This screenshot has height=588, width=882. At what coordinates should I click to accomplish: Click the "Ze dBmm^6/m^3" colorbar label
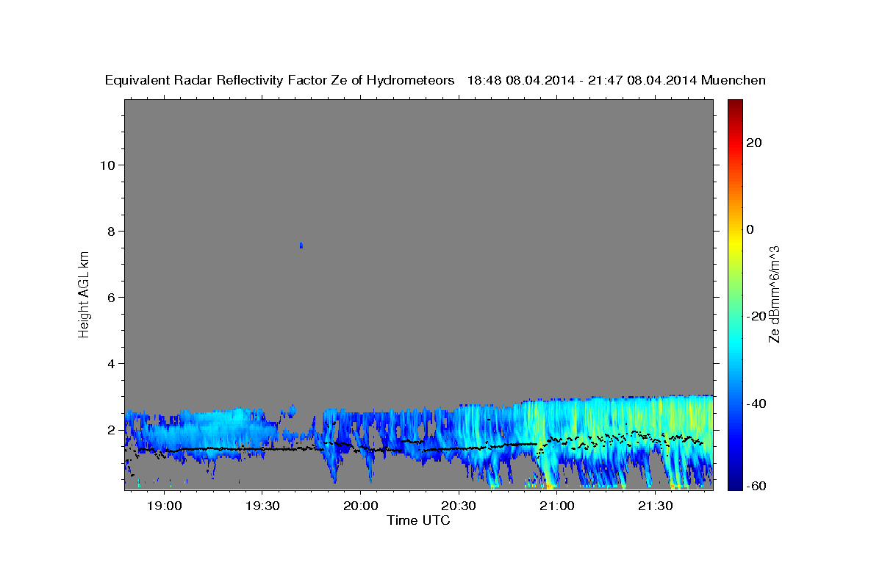773,294
